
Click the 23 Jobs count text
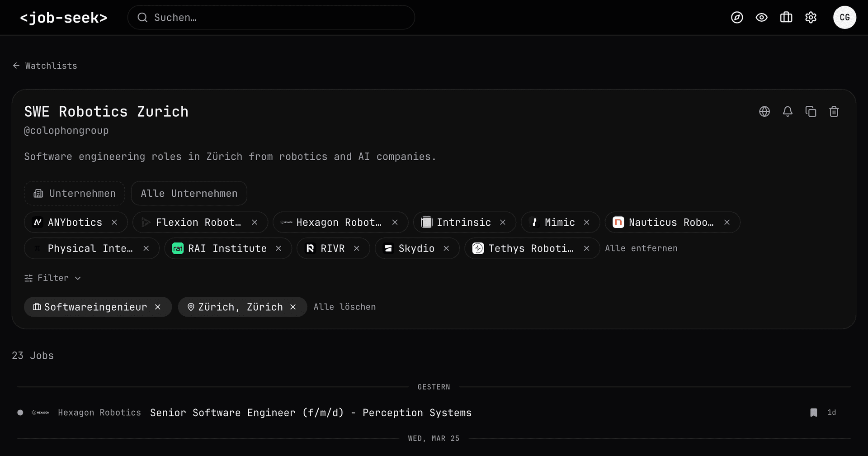coord(33,356)
